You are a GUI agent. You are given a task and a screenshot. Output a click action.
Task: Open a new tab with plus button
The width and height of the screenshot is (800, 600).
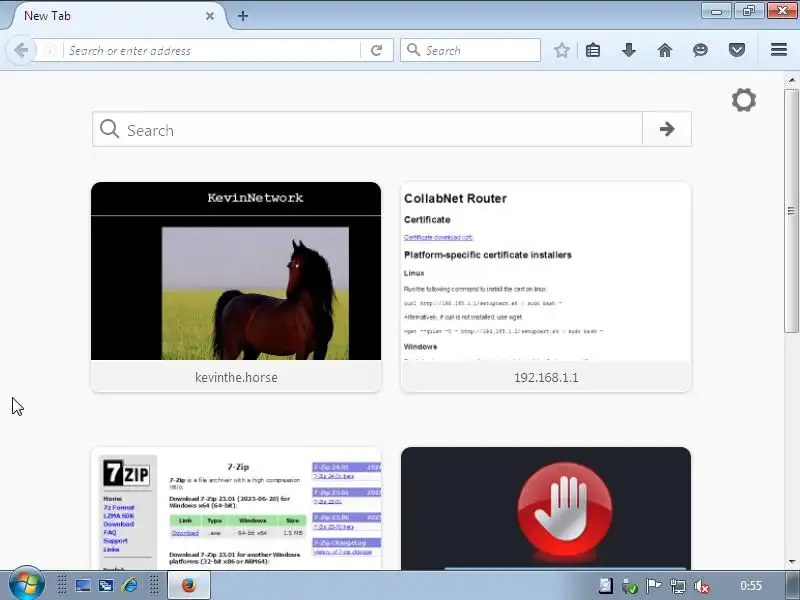[x=243, y=16]
